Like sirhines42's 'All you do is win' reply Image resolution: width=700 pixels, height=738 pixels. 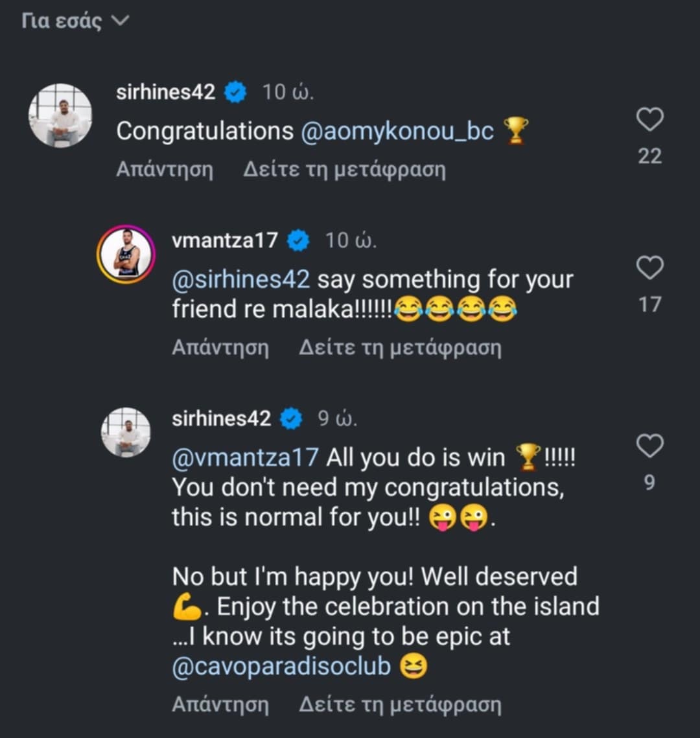[x=649, y=446]
